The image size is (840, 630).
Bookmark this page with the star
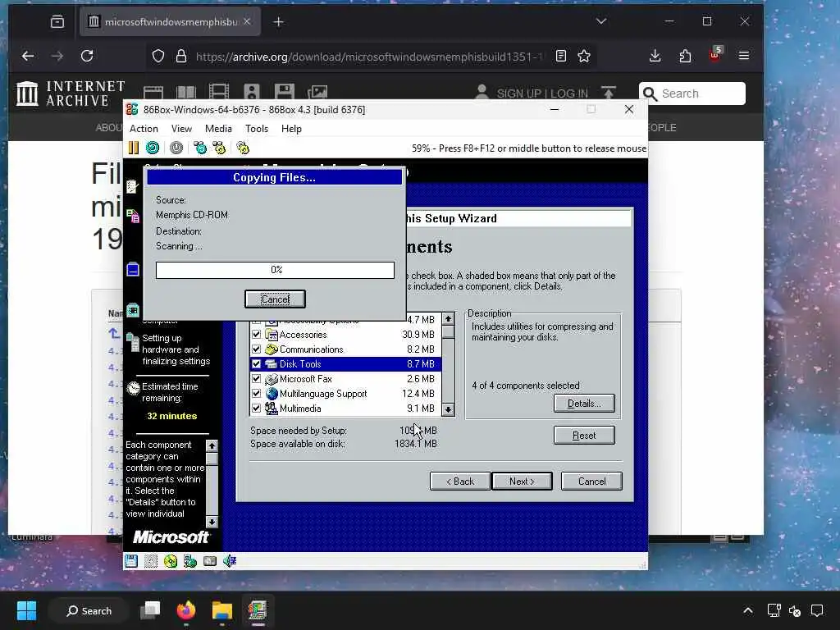pos(584,57)
